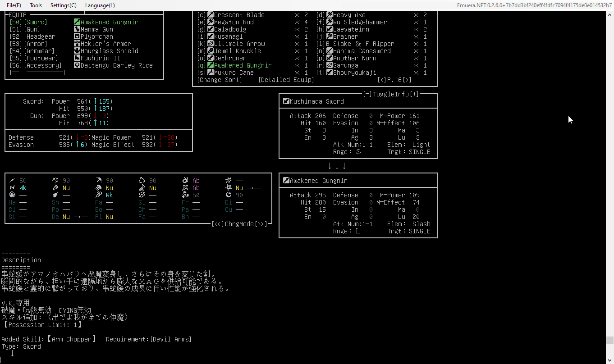This screenshot has height=364, width=614.
Task: Click Added Skill Arm Chopper text
Action: [49, 339]
